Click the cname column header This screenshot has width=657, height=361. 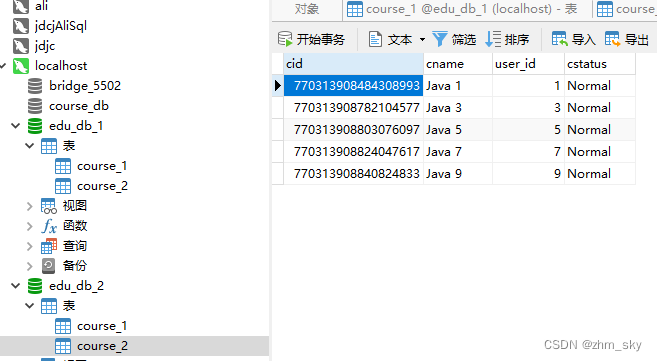[458, 64]
